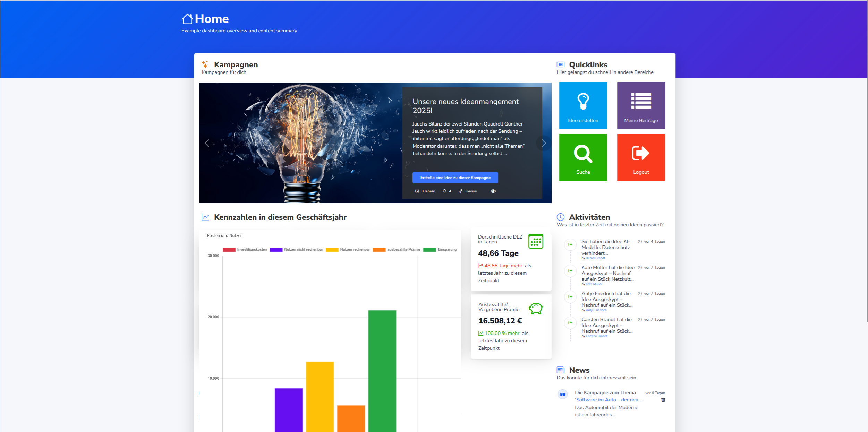Click the sparkle icon beside Kampagnen heading
This screenshot has height=432, width=868.
coord(205,64)
